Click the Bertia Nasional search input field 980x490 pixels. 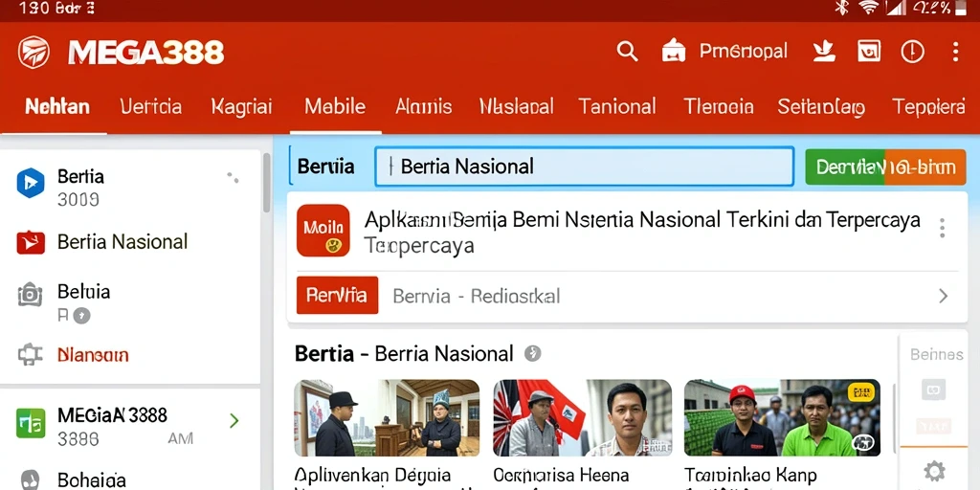584,167
